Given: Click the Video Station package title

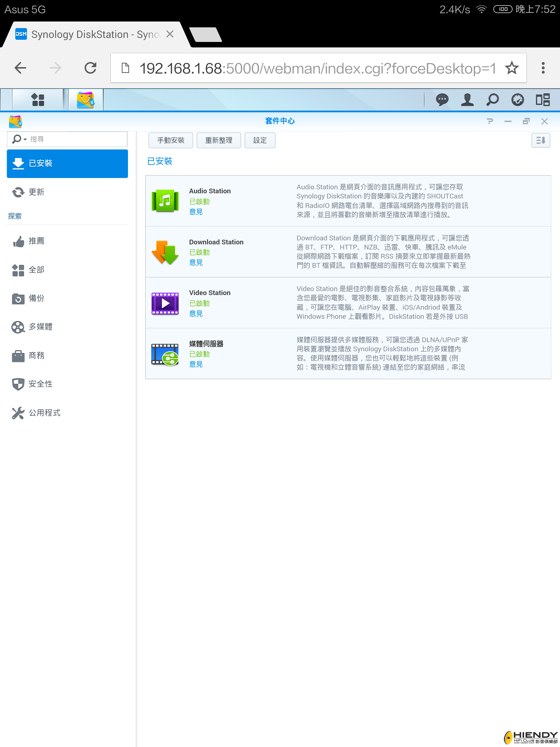Looking at the screenshot, I should tap(210, 293).
